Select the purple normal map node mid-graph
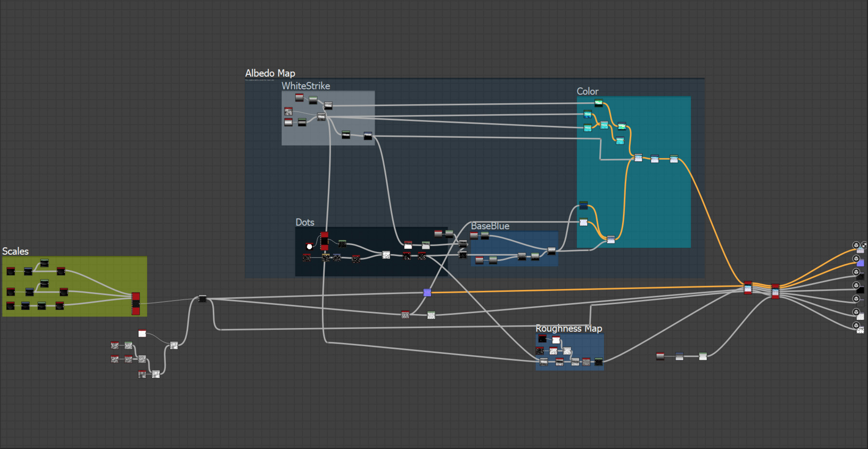 [427, 293]
